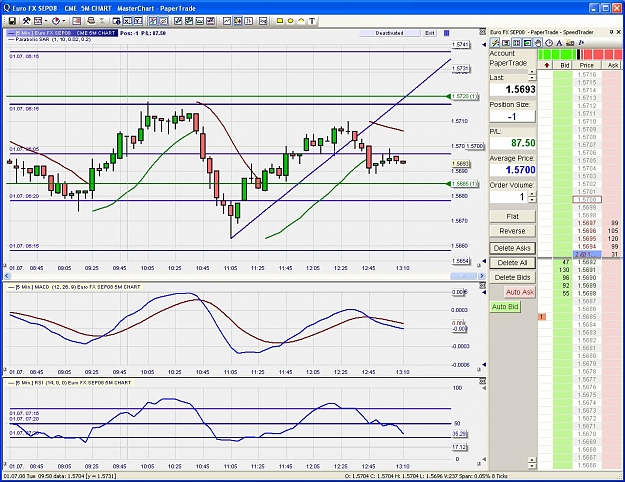Screen dimensions: 625x482
Task: Click the green/red market depth bar
Action: click(580, 55)
